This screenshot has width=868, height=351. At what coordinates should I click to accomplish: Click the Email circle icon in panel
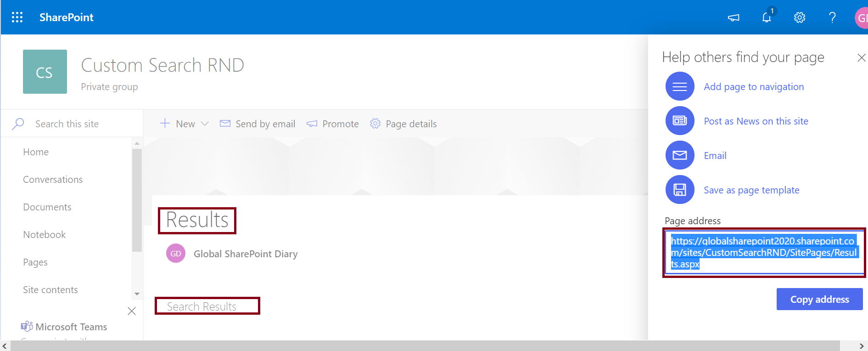click(680, 155)
